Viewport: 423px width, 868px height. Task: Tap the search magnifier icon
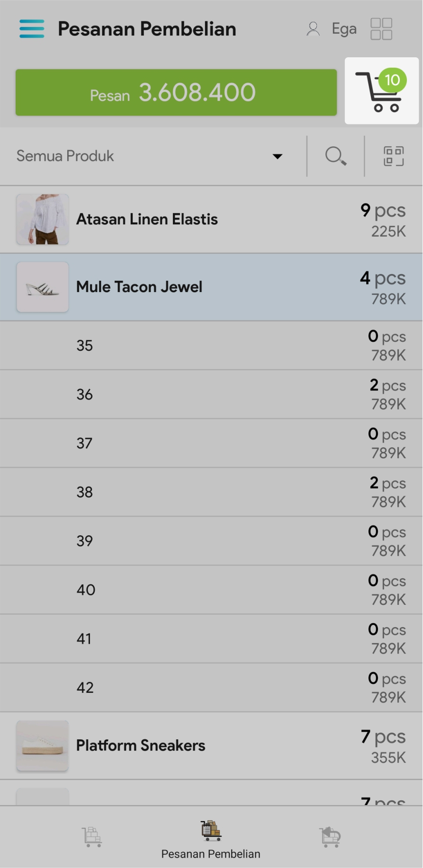tap(335, 156)
